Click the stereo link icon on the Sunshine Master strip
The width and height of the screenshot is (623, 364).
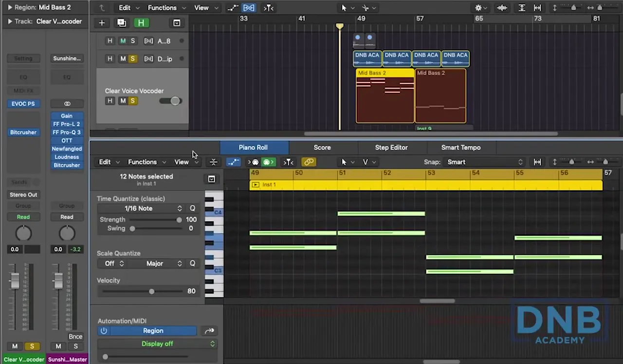coord(67,104)
